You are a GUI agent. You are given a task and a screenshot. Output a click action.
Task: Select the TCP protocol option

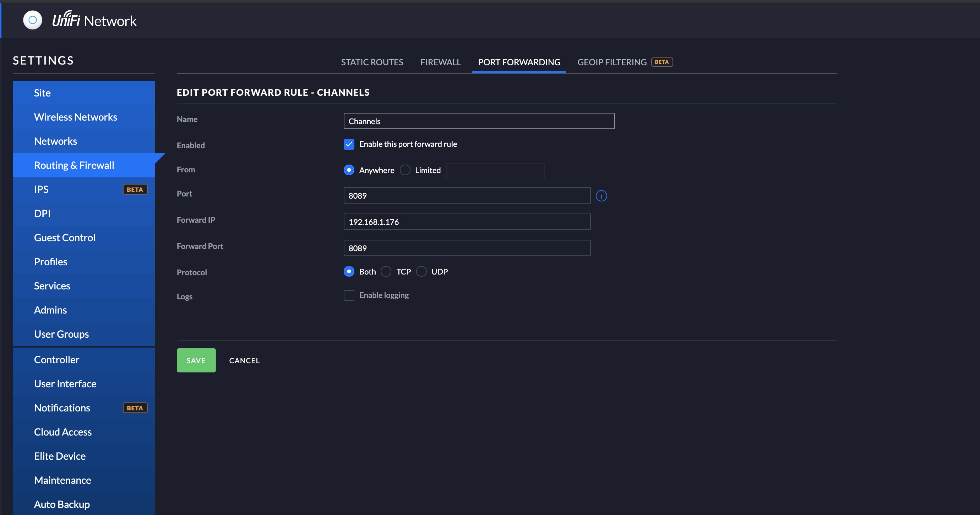(x=386, y=272)
